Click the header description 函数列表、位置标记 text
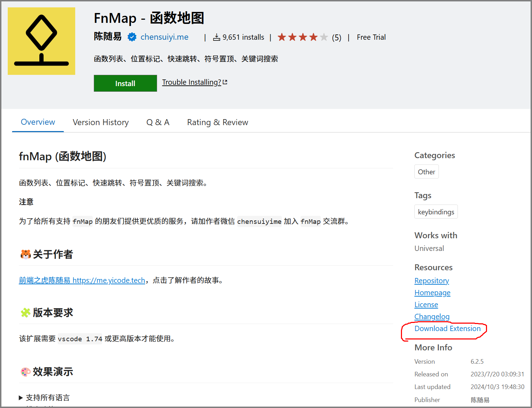The width and height of the screenshot is (532, 408). (x=186, y=59)
